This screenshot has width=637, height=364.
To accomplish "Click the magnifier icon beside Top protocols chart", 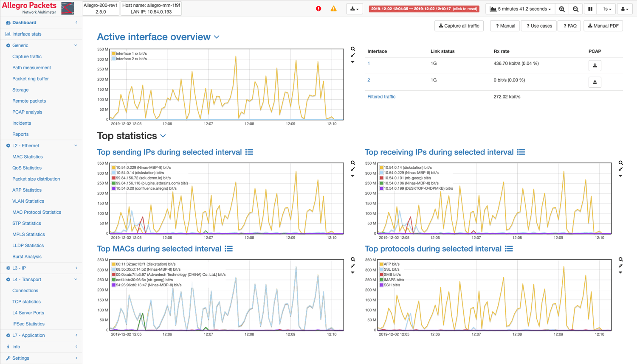I will click(x=620, y=259).
